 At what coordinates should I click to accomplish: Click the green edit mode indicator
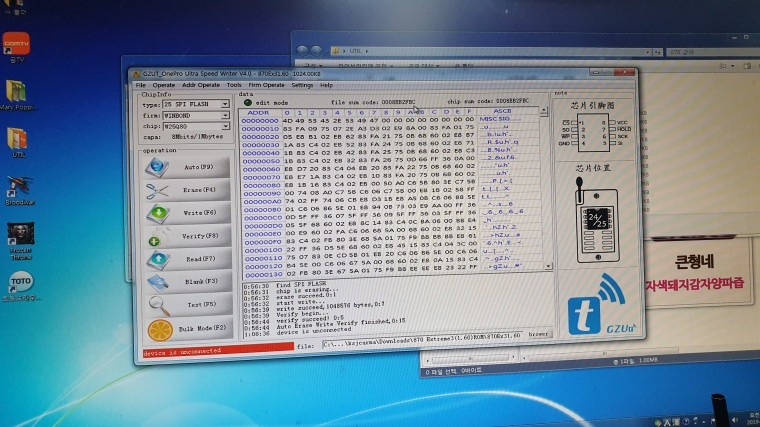tap(248, 102)
